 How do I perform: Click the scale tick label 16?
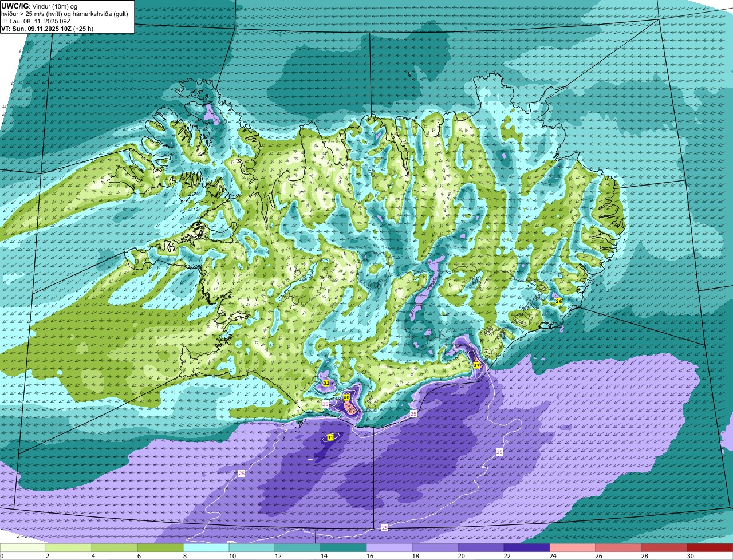[369, 556]
